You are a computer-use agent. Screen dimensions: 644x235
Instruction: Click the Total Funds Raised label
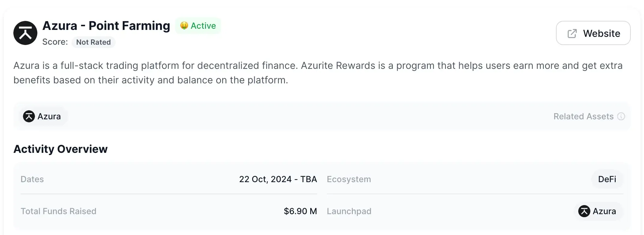58,211
